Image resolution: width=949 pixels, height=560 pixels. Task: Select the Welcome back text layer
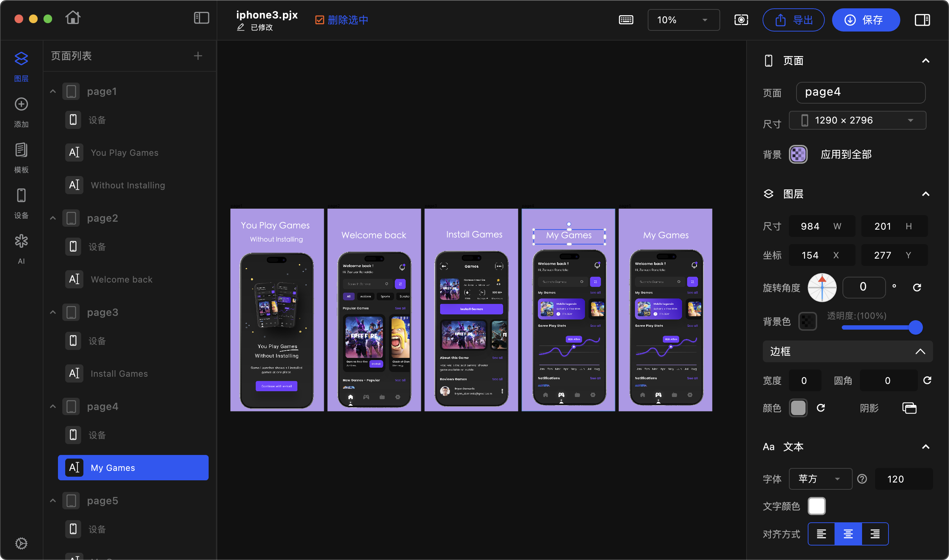click(121, 279)
